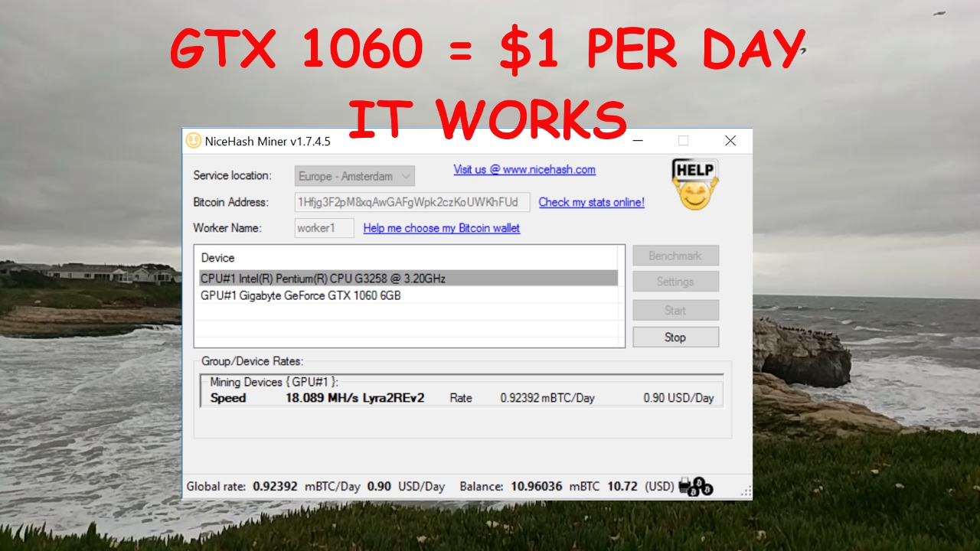Click the 18.089 MH/s Lyra2REv2 speed value
Viewport: 980px width, 551px height.
coord(354,398)
